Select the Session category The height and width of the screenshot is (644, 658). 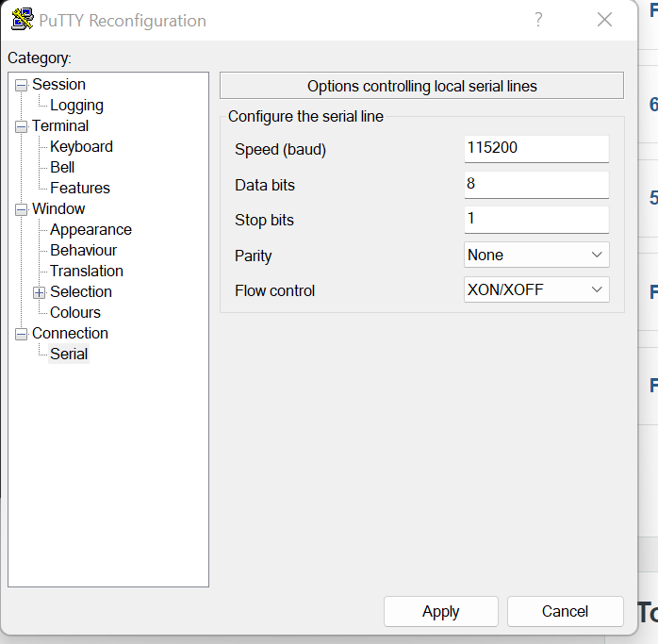click(x=58, y=84)
